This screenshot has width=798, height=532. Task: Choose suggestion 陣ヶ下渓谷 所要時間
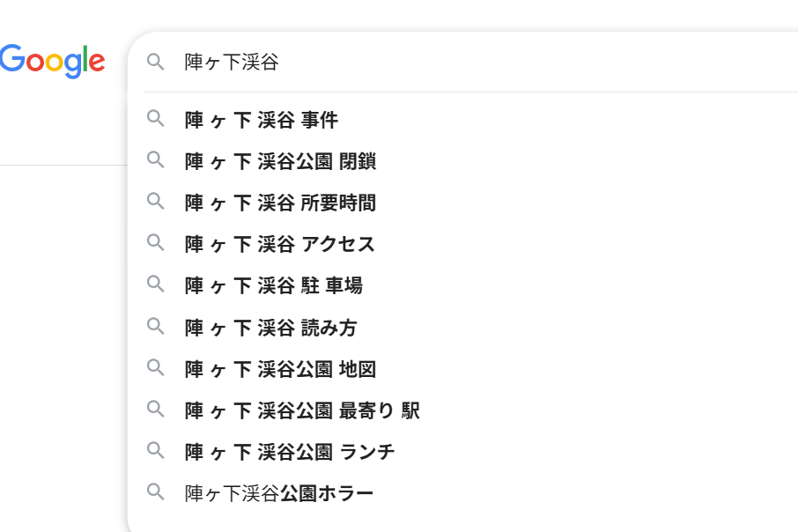coord(462,203)
